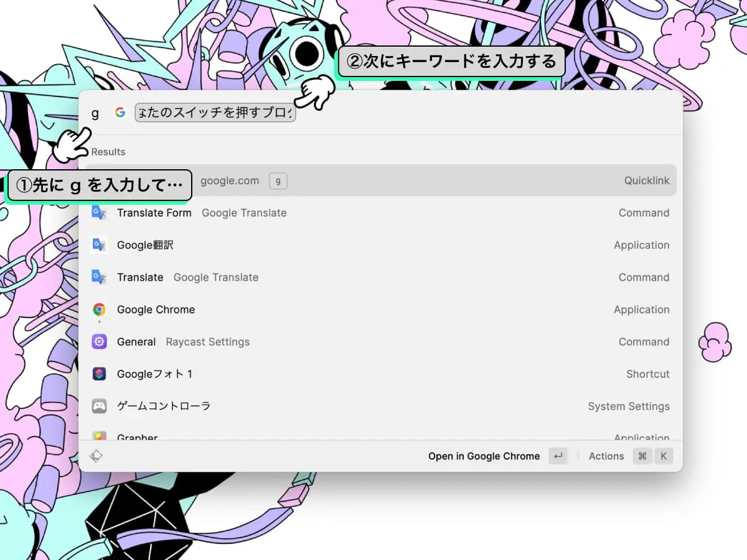Click the google.com quicklink text
Viewport: 747px width, 560px height.
(x=230, y=180)
